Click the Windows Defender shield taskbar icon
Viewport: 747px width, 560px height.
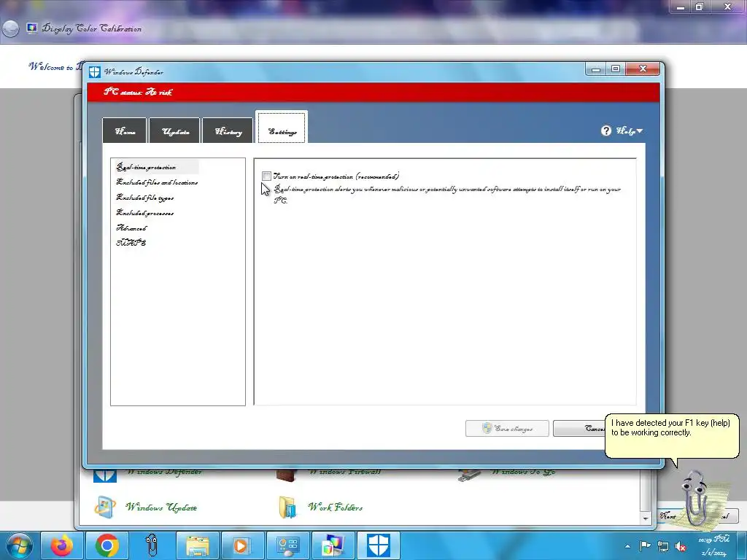379,545
